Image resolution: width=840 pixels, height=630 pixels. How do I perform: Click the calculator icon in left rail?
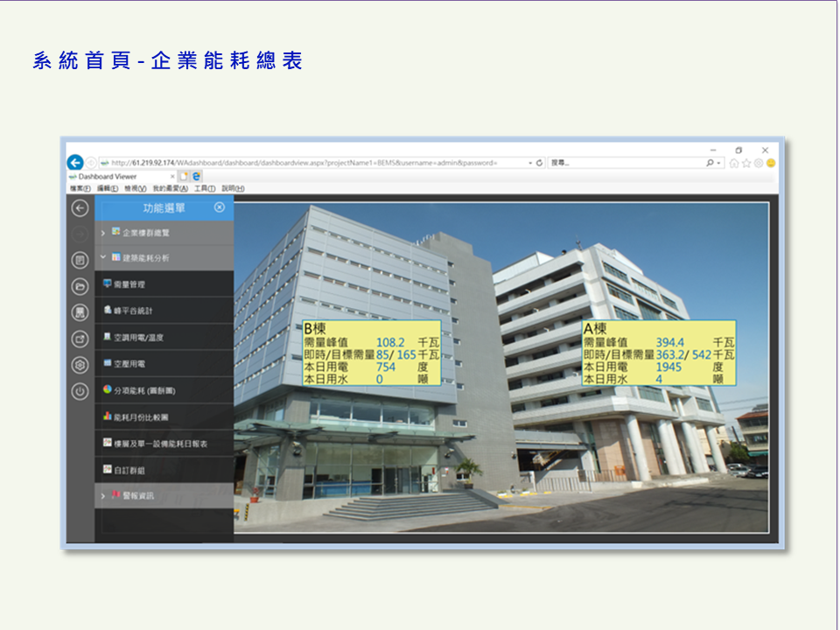coord(80,312)
